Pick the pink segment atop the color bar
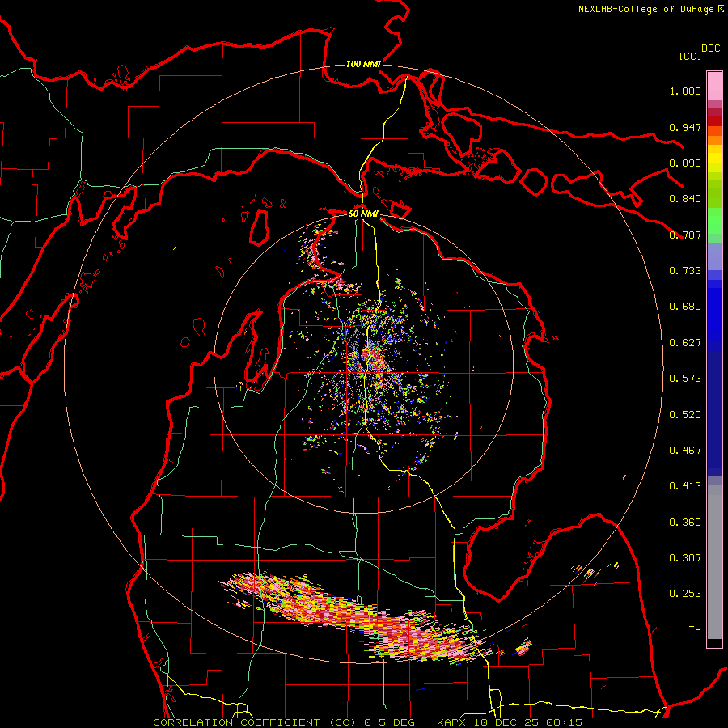This screenshot has width=728, height=728. [714, 86]
